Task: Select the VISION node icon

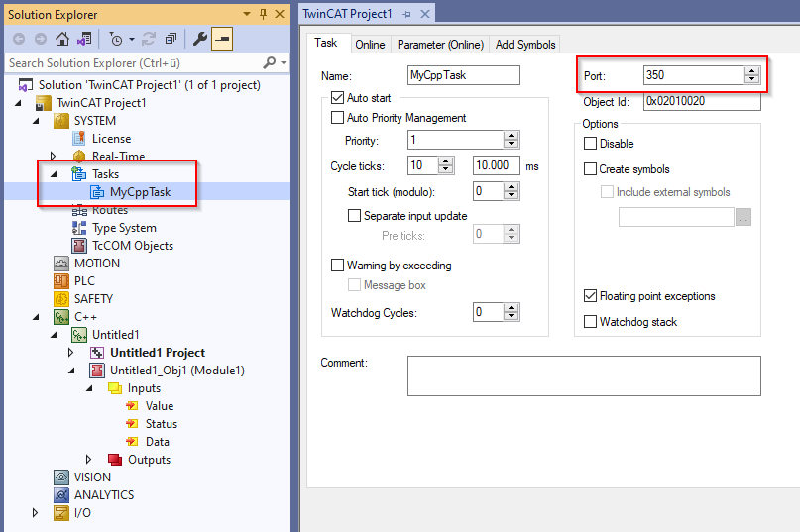Action: tap(61, 477)
